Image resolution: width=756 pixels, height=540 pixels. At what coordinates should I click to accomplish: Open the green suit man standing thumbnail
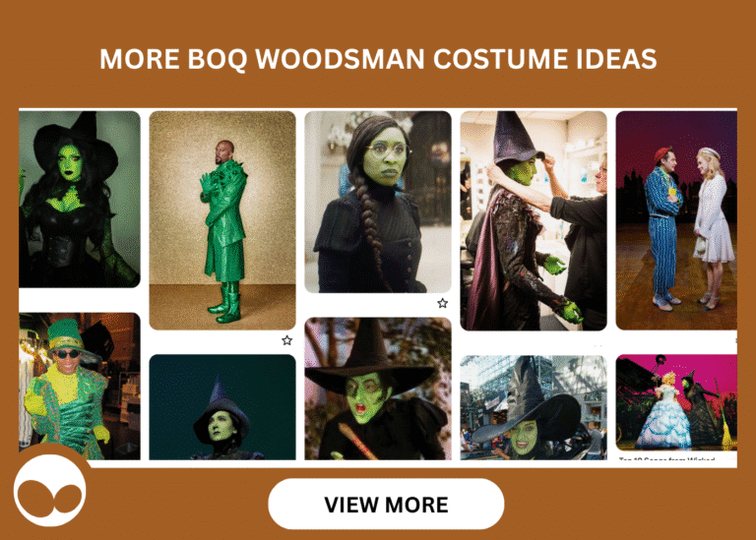(x=222, y=220)
